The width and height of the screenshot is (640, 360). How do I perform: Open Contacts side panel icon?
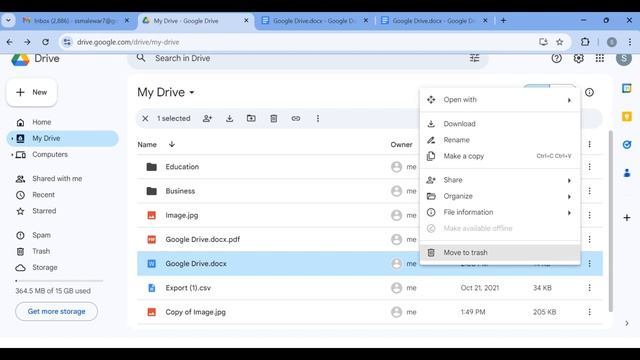click(627, 173)
